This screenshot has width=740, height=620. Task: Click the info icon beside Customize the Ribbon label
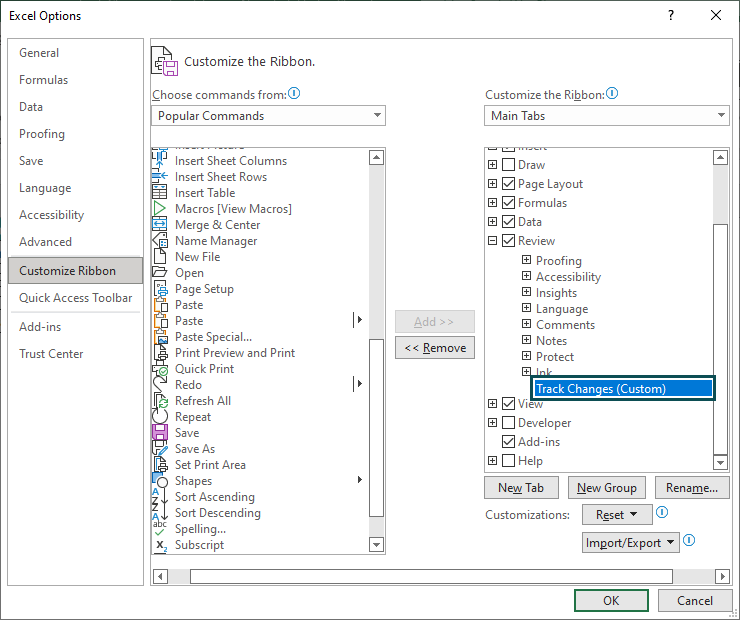(x=612, y=93)
